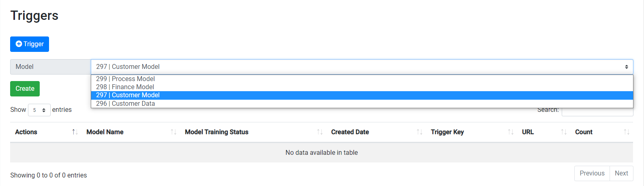Sort by Model Name arrows icon
This screenshot has height=186, width=644.
pos(173,132)
